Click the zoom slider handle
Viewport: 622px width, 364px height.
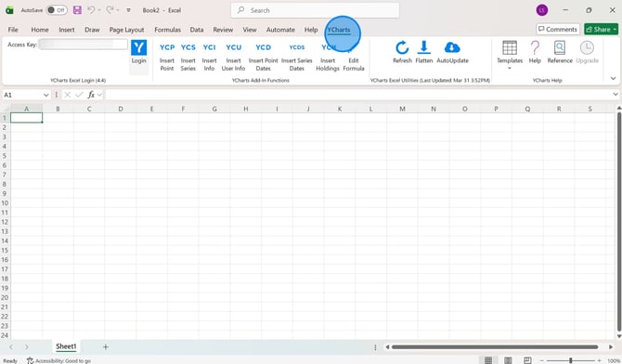(x=570, y=360)
